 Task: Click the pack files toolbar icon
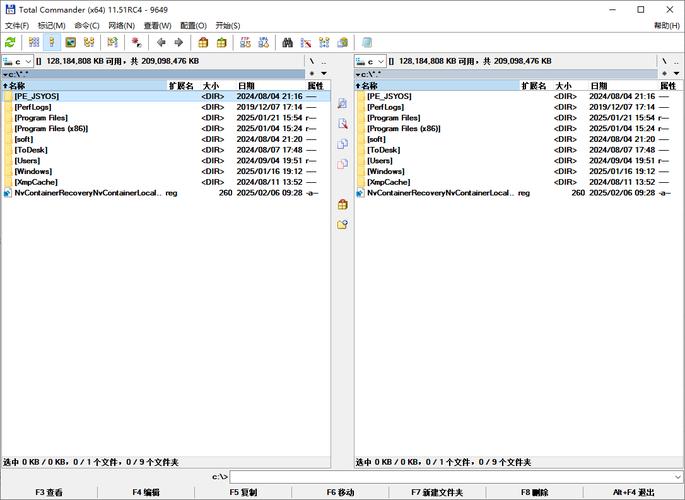pyautogui.click(x=203, y=43)
